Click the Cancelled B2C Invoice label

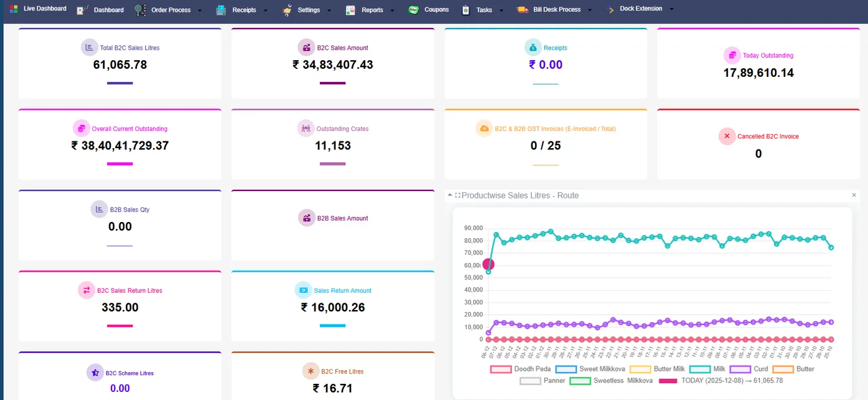point(768,136)
